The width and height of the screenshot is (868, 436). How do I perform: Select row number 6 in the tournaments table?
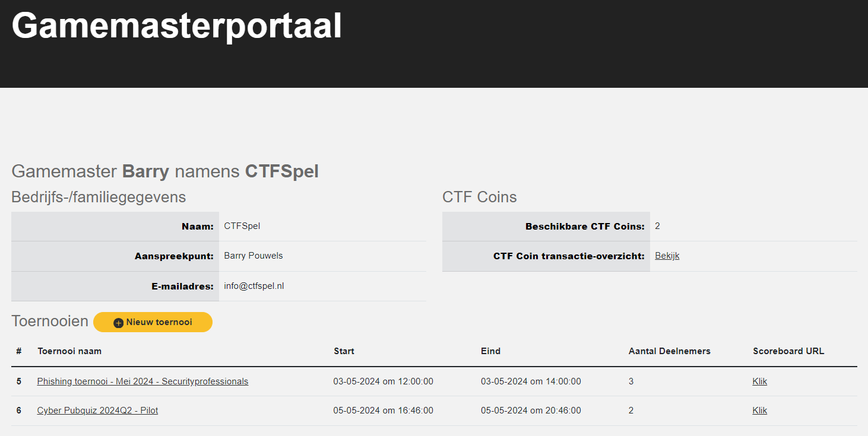(19, 410)
